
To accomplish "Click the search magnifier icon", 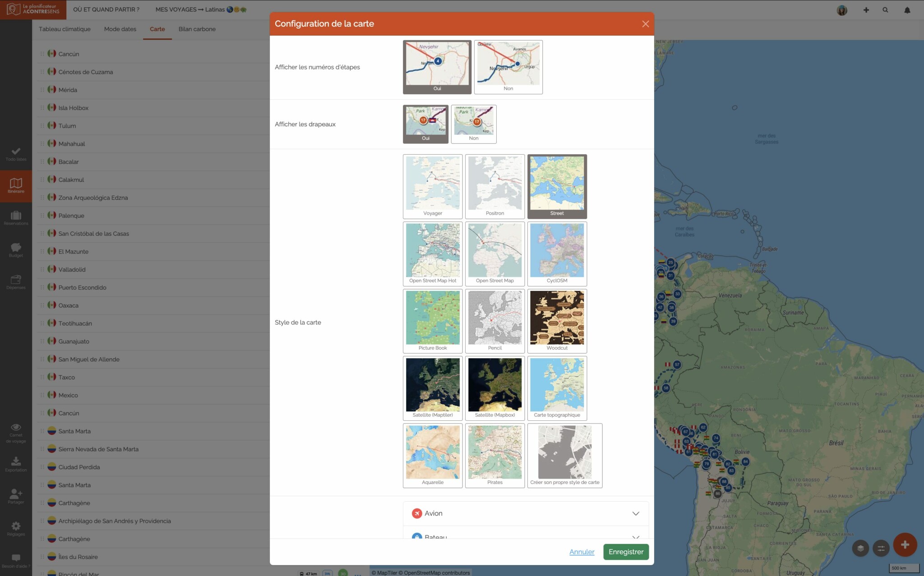I will [x=885, y=10].
